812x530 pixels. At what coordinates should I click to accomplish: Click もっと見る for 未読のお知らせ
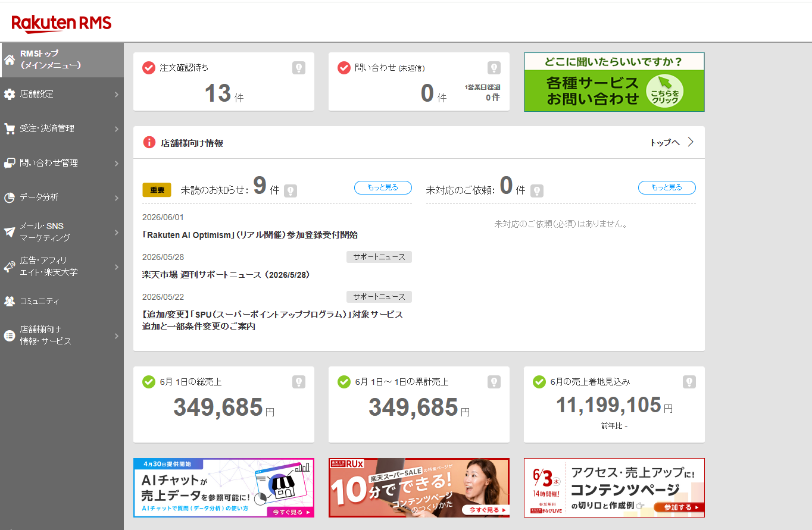coord(383,187)
